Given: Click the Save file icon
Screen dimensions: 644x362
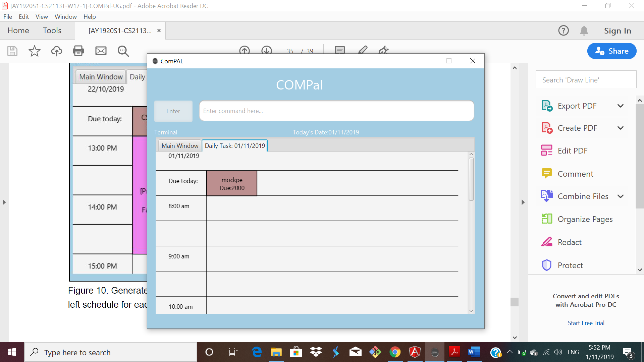Looking at the screenshot, I should pos(12,51).
